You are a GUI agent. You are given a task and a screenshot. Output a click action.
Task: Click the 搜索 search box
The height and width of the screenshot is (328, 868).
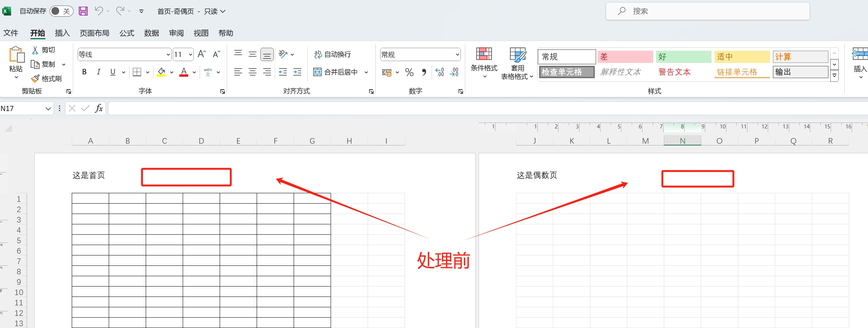[707, 11]
